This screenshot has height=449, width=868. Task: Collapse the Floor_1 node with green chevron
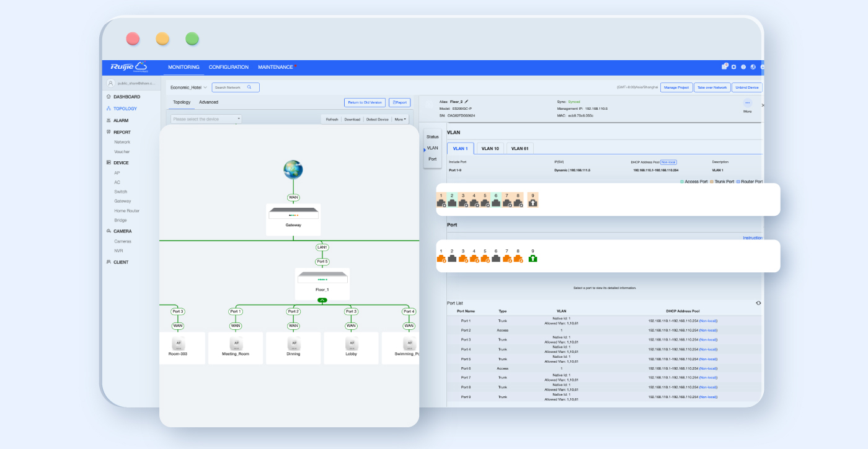click(322, 300)
